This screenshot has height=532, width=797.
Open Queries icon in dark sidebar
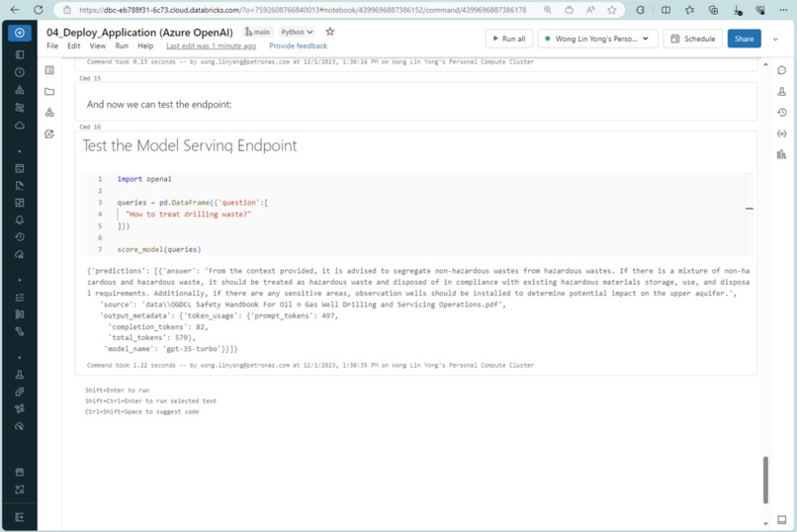point(20,186)
